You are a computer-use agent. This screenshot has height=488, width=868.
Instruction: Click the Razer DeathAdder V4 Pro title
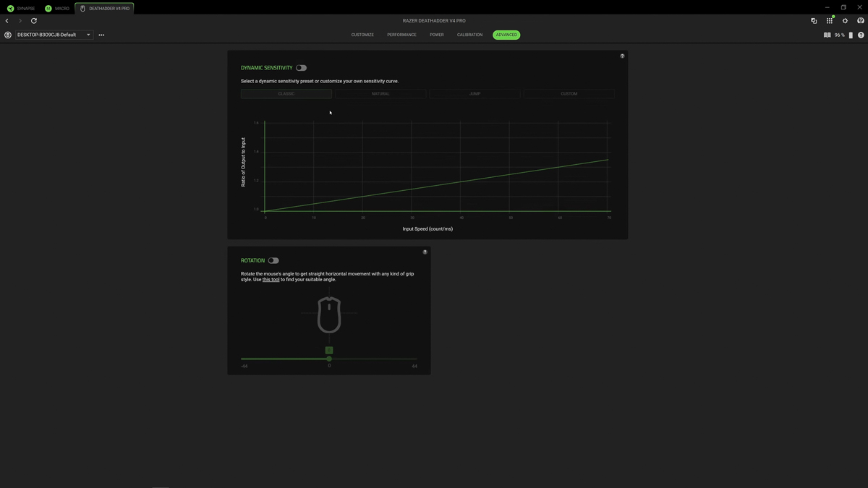434,21
